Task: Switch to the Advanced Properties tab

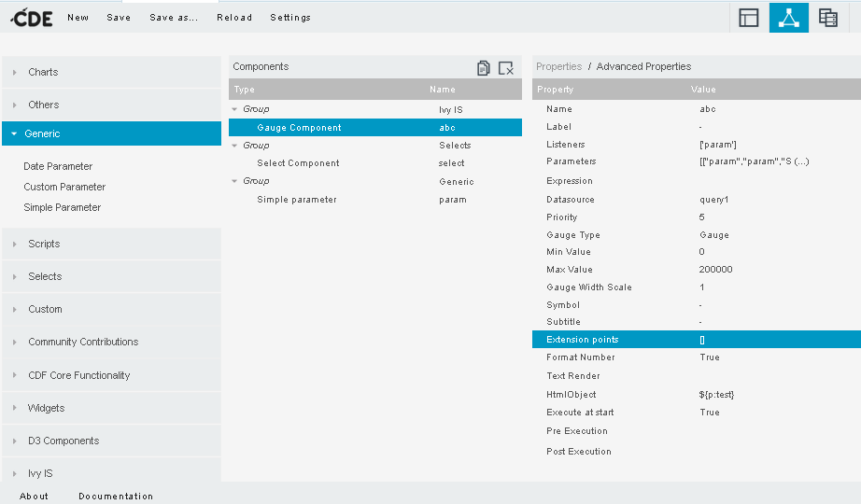Action: click(x=643, y=66)
